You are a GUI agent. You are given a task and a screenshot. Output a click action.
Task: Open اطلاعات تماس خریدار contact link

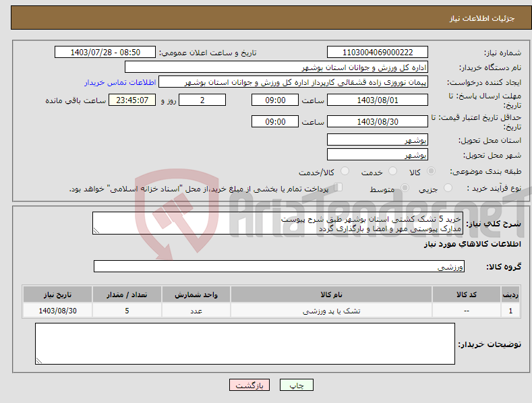120,82
